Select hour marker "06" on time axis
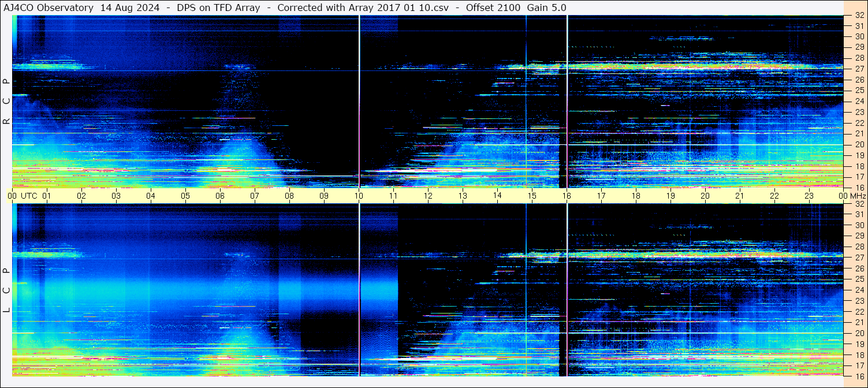Viewport: 868px width, 388px height. (220, 196)
